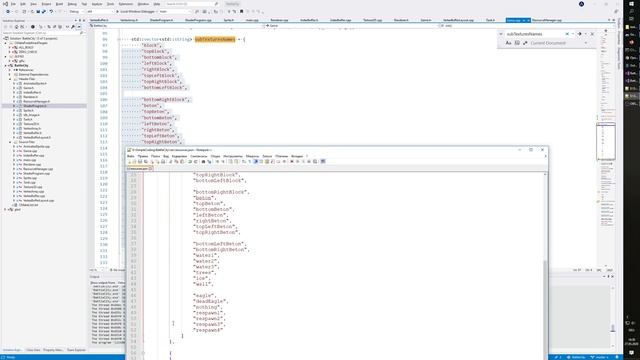Toggle regular expressions in find box

pyautogui.click(x=525, y=43)
